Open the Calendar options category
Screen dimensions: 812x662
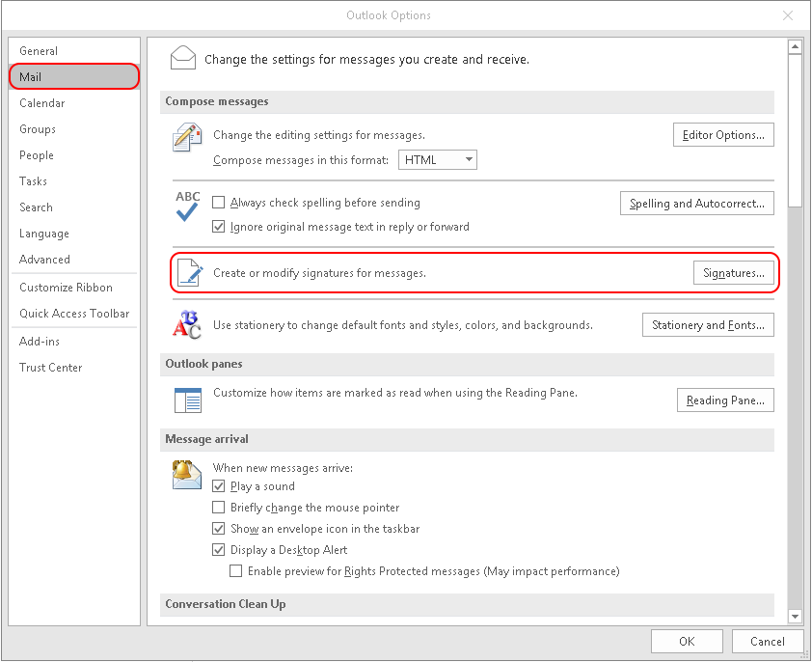74,102
